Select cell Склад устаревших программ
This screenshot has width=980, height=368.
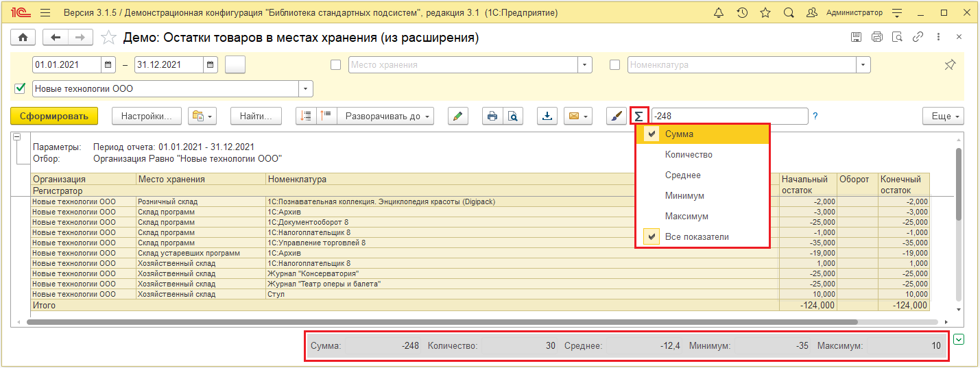201,253
